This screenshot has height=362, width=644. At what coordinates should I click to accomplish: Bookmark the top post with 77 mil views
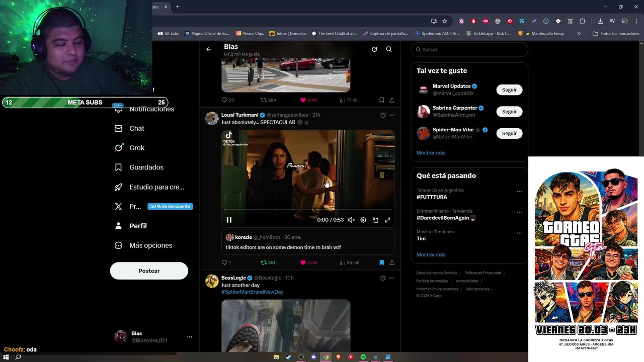coord(382,100)
